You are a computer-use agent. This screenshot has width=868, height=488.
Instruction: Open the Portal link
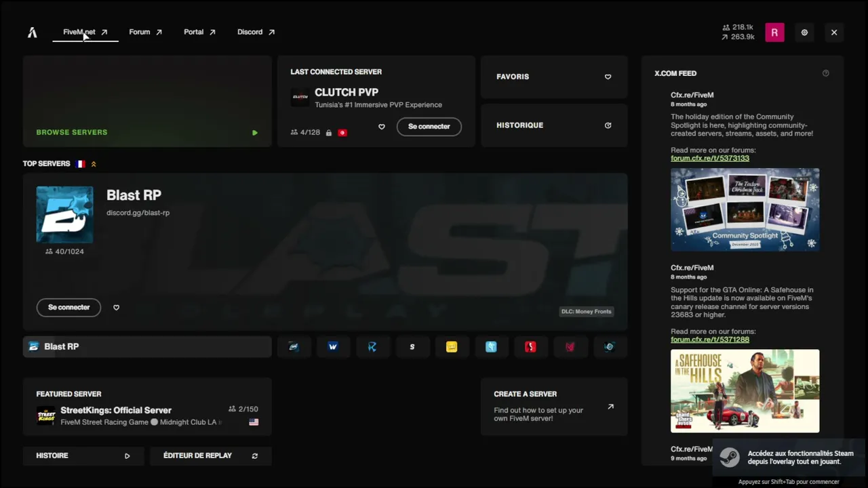pyautogui.click(x=199, y=32)
